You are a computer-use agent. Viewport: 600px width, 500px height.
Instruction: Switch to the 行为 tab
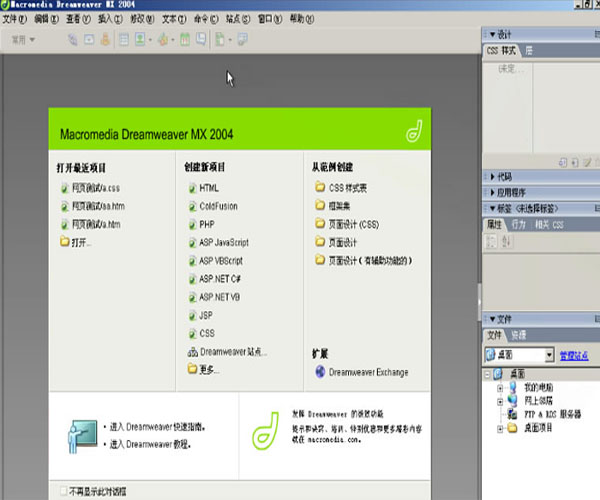point(520,225)
